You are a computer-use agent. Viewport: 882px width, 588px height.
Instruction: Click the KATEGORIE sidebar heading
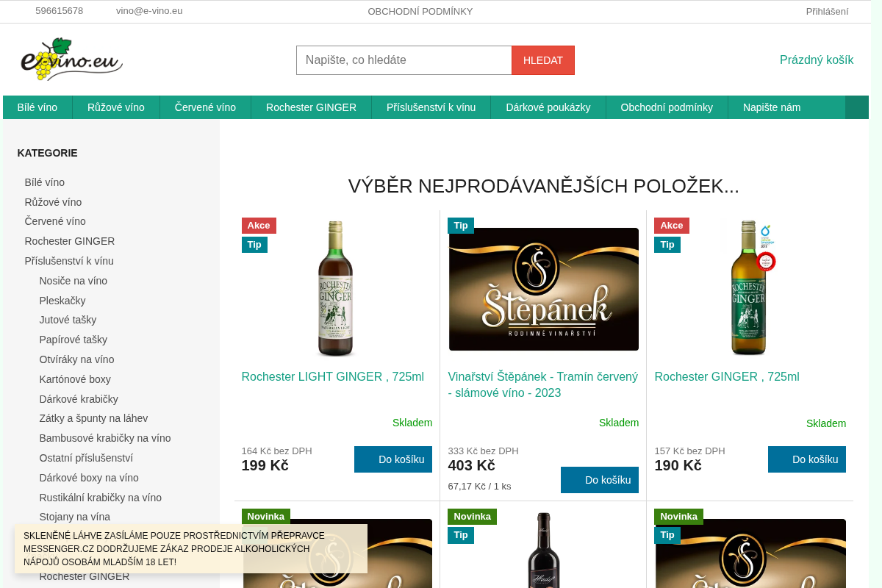(48, 153)
